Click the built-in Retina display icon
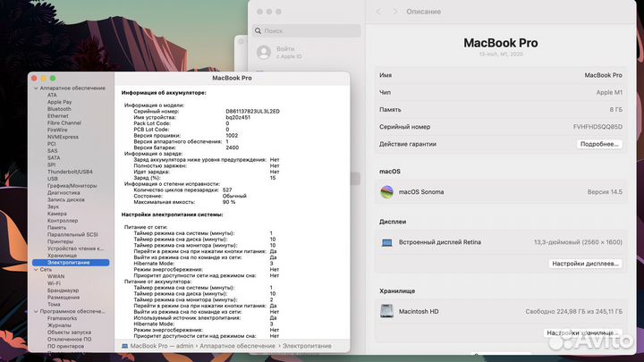This screenshot has height=362, width=644. (386, 242)
